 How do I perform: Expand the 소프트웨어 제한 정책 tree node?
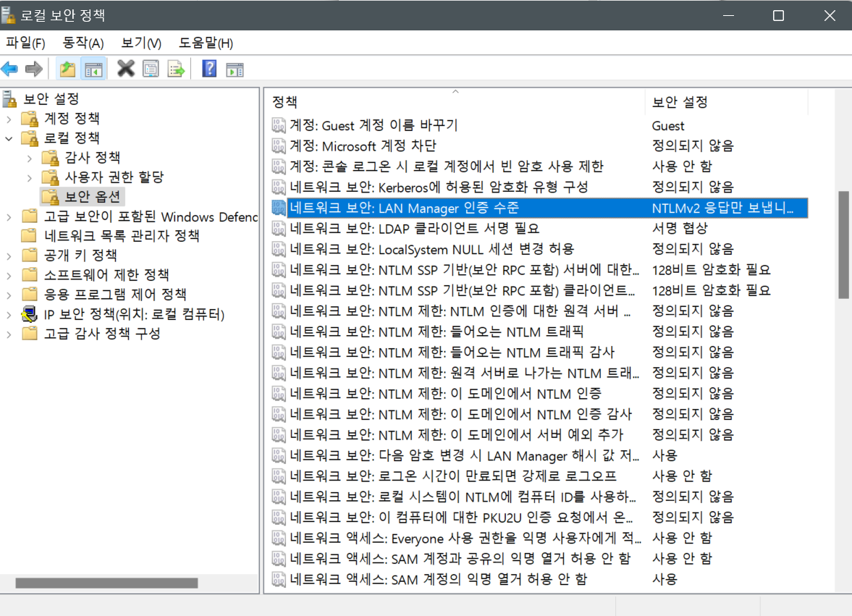click(9, 275)
